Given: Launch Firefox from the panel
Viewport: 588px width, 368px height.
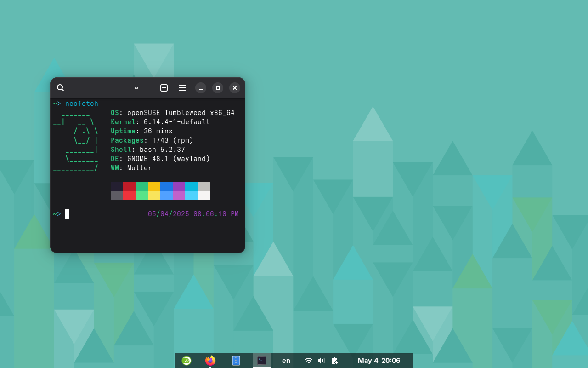Looking at the screenshot, I should (210, 361).
